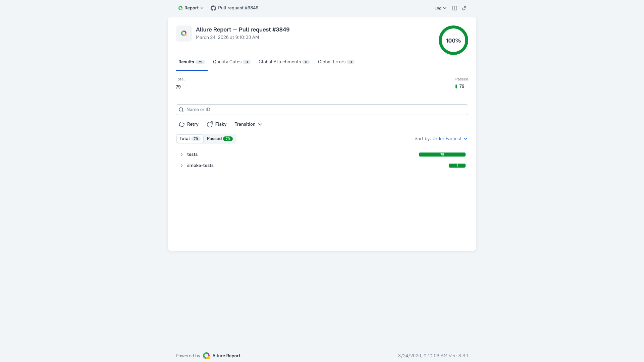Click the Total 79 statistic
644x362 pixels.
point(180,83)
